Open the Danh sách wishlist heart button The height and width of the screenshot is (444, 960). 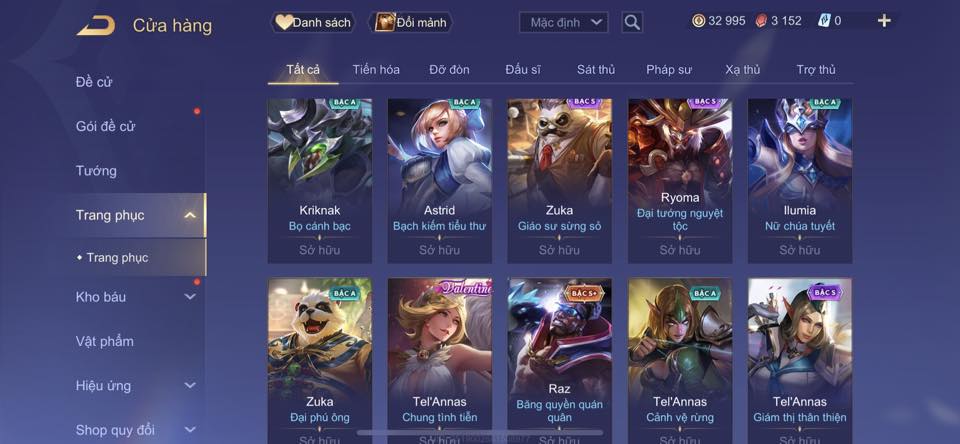click(x=313, y=23)
